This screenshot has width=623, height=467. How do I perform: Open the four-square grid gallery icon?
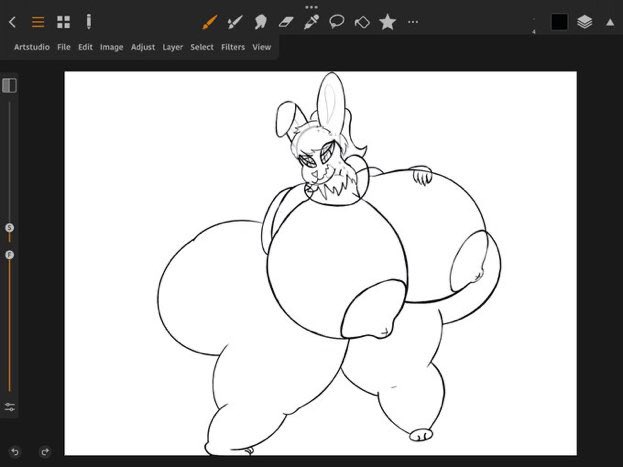63,22
